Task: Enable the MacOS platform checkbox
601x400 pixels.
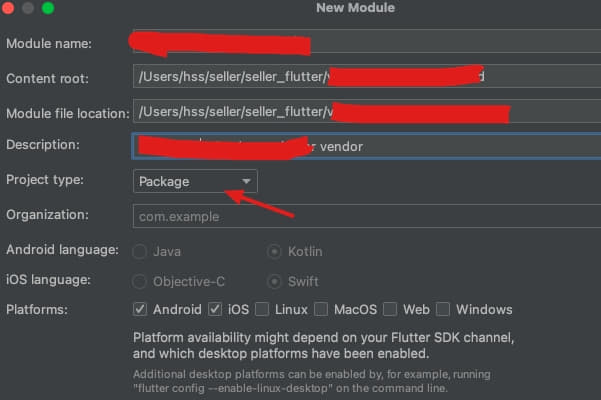Action: 322,309
